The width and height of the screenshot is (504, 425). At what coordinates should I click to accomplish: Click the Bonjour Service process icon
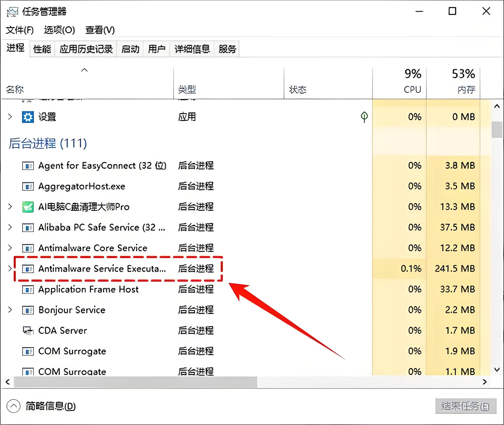(28, 310)
